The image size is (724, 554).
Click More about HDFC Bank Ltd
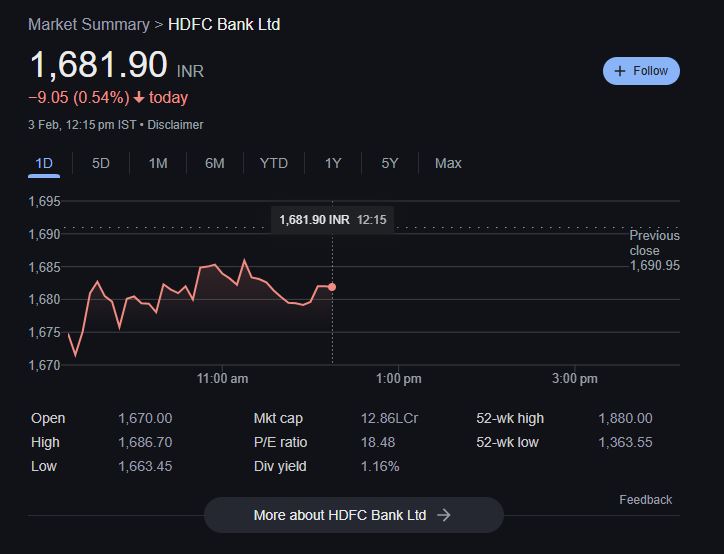pyautogui.click(x=354, y=515)
